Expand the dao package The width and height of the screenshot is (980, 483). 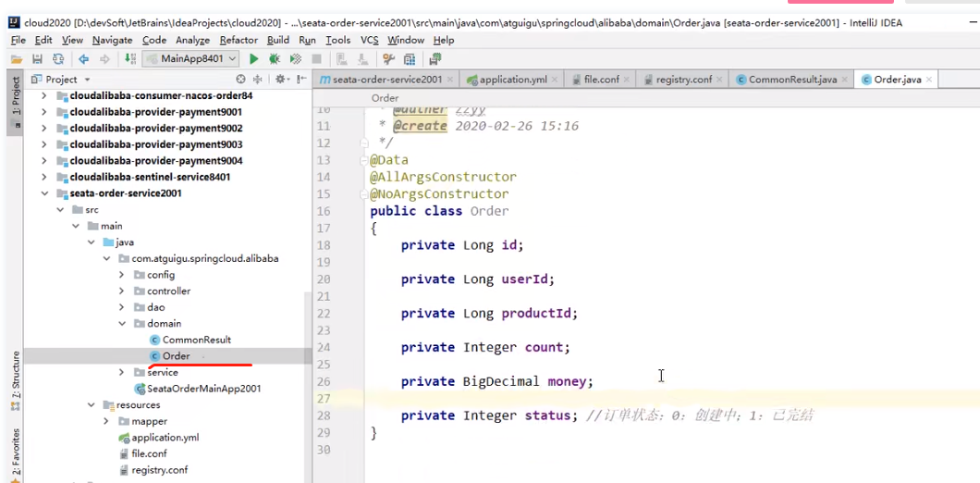coord(121,307)
